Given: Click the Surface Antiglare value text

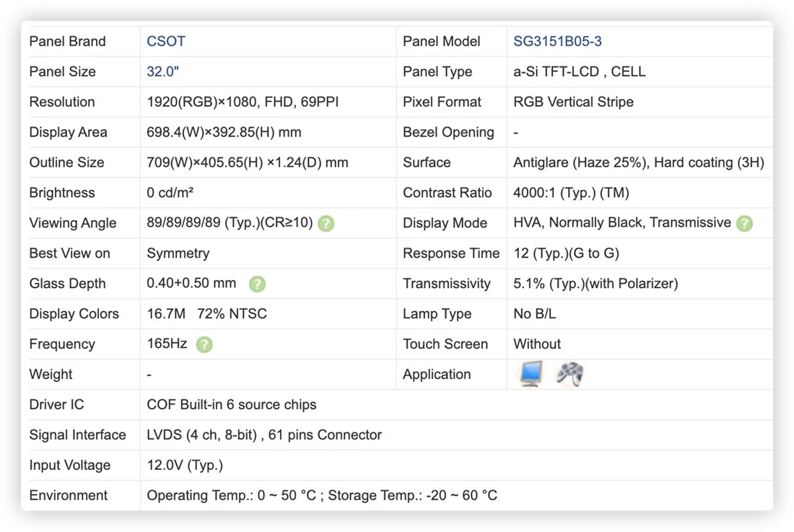Looking at the screenshot, I should [639, 162].
